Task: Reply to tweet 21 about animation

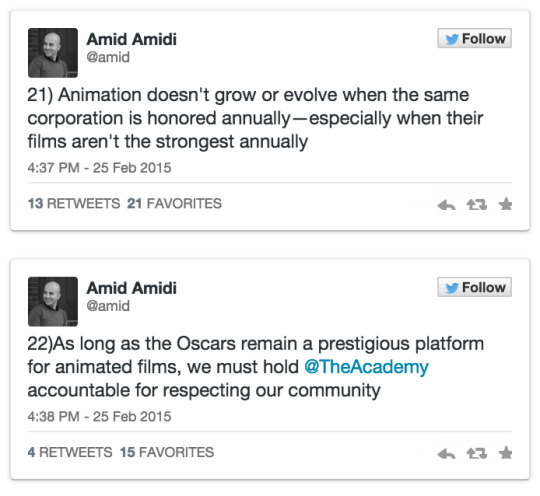Action: coord(446,205)
